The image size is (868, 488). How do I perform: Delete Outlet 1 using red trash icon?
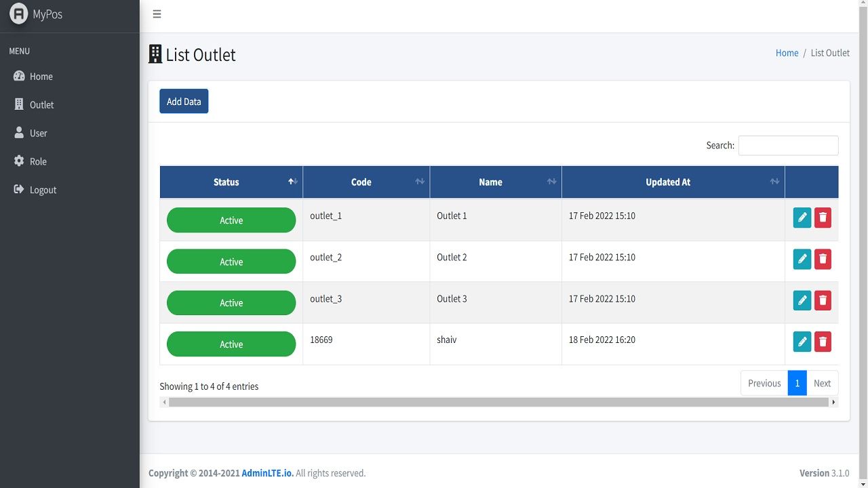tap(823, 218)
